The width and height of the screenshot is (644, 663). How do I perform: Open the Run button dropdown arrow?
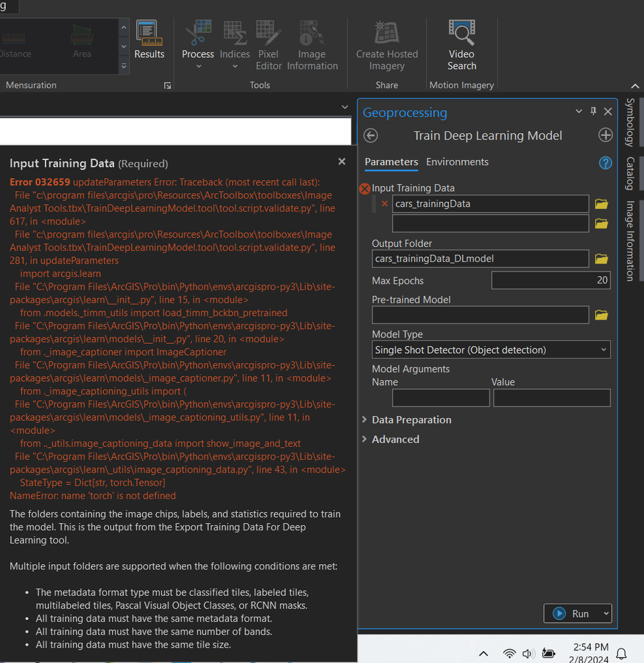point(606,614)
